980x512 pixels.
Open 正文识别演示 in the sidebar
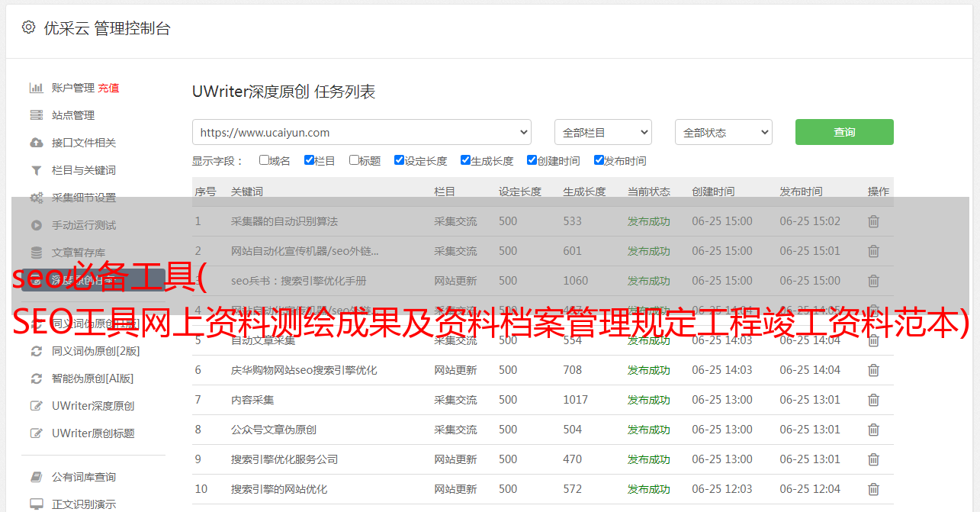(84, 504)
